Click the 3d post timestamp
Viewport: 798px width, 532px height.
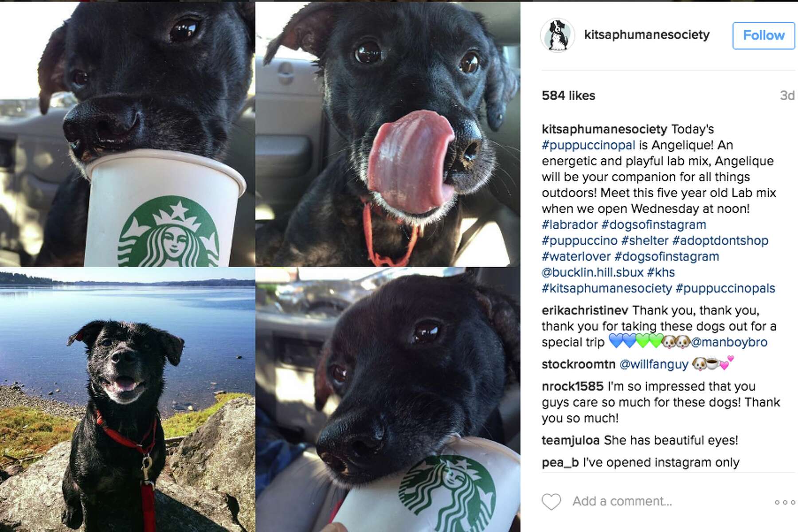pos(787,96)
